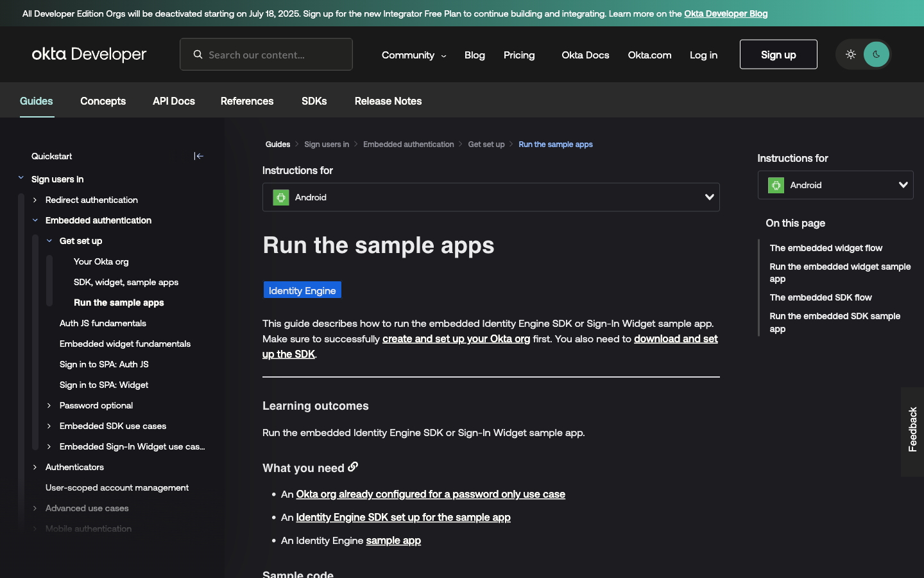Collapse the Get set up tree item
Image resolution: width=924 pixels, height=578 pixels.
pos(49,241)
